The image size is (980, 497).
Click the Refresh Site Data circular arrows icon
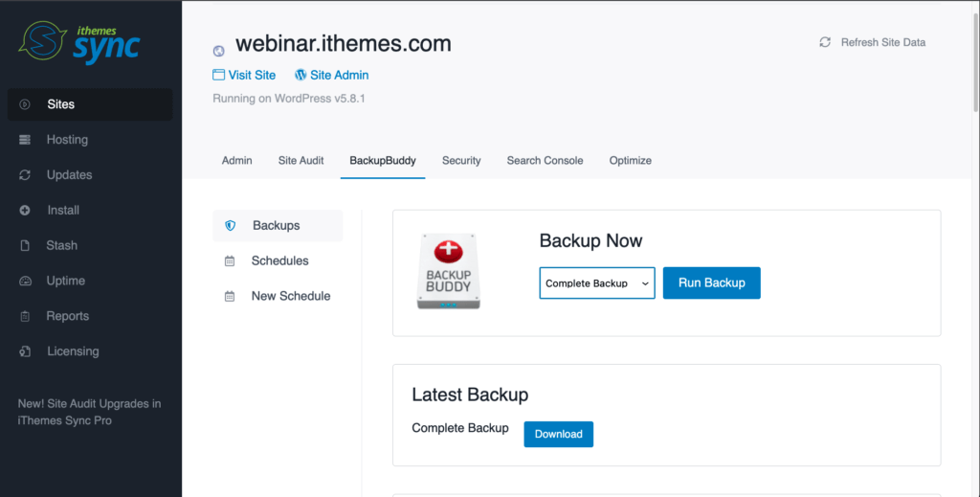[x=825, y=42]
